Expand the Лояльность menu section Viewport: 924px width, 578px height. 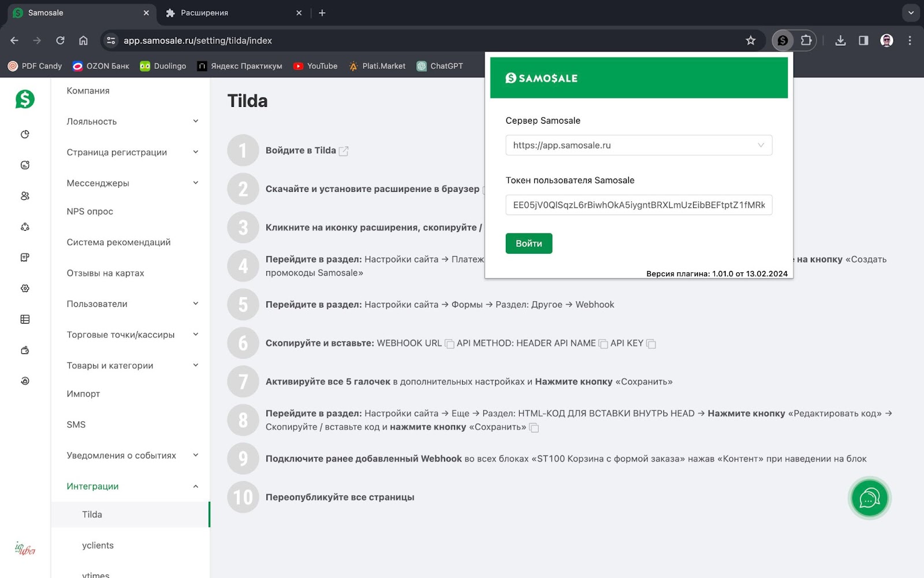click(196, 121)
